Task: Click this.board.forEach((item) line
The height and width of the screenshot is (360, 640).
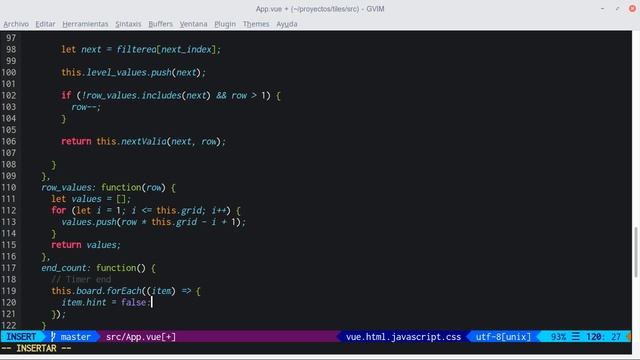Action: (126, 291)
